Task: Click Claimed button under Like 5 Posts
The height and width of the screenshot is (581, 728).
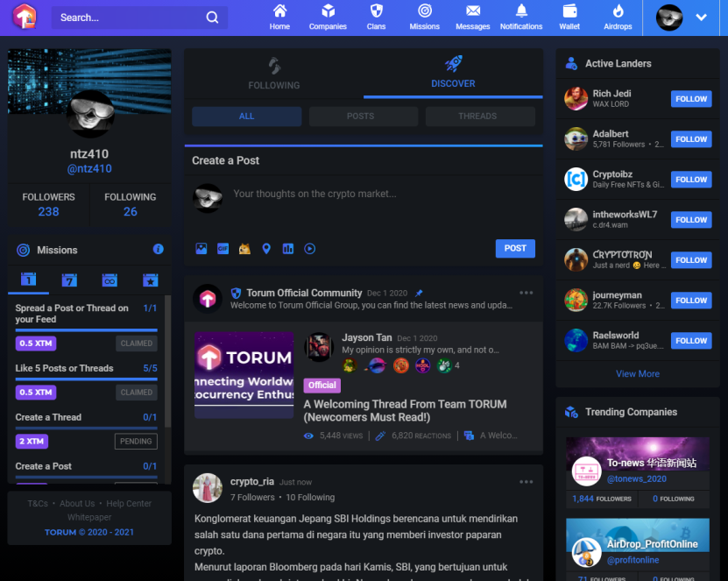Action: 137,393
